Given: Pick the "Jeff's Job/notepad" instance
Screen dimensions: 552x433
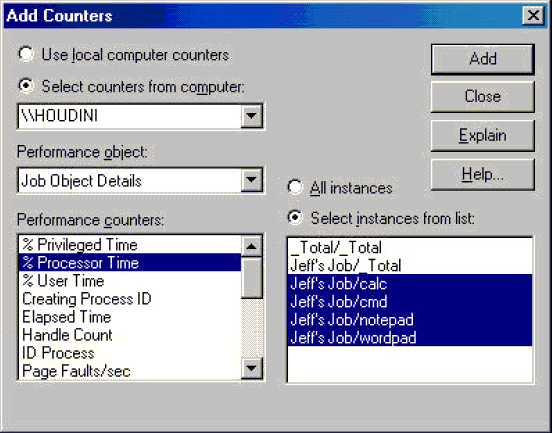Looking at the screenshot, I should tap(409, 319).
